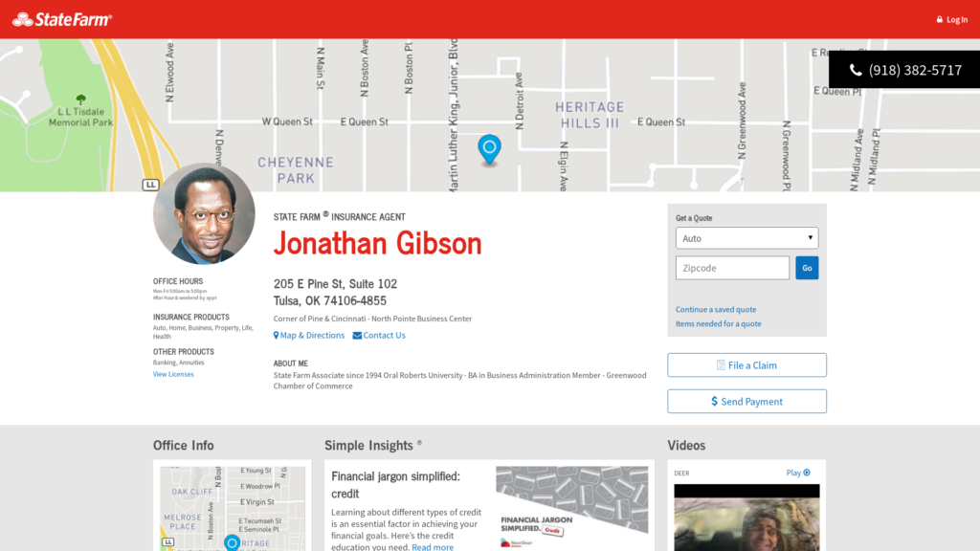The image size is (980, 551).
Task: Click the document icon on File a Claim
Action: coord(721,365)
